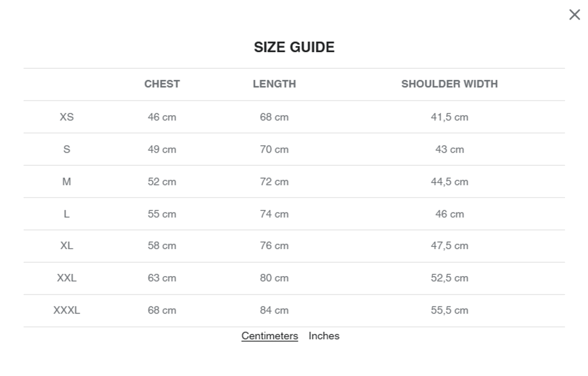Click the SHOULDER WIDTH column header
The height and width of the screenshot is (376, 588).
(449, 84)
